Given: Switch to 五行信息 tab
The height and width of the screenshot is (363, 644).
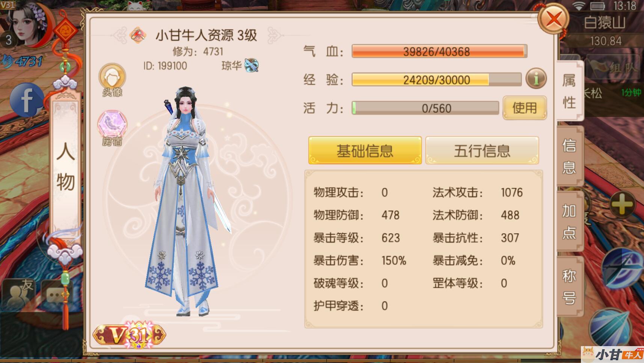Looking at the screenshot, I should [482, 150].
